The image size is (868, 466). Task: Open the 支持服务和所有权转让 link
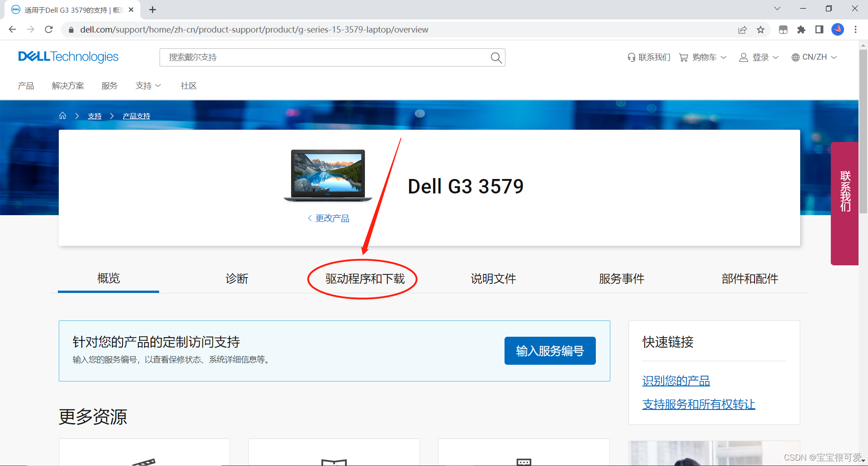point(699,404)
